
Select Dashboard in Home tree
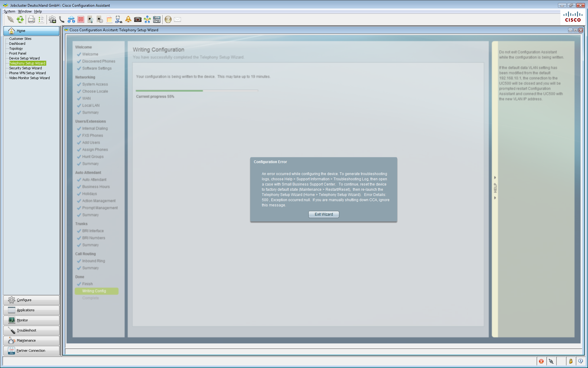[x=17, y=44]
